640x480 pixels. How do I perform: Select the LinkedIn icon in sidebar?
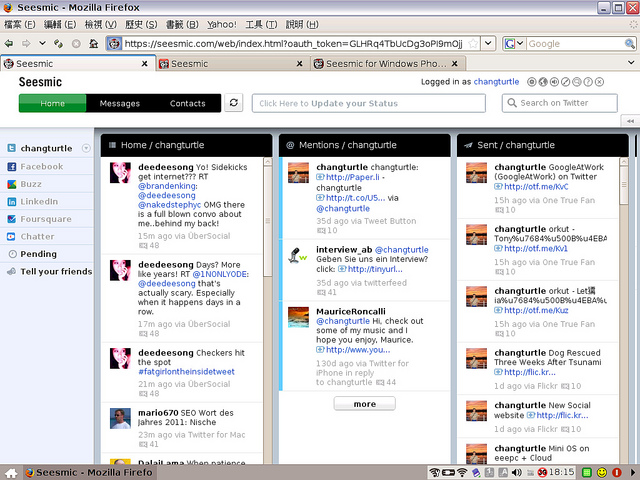[x=12, y=202]
